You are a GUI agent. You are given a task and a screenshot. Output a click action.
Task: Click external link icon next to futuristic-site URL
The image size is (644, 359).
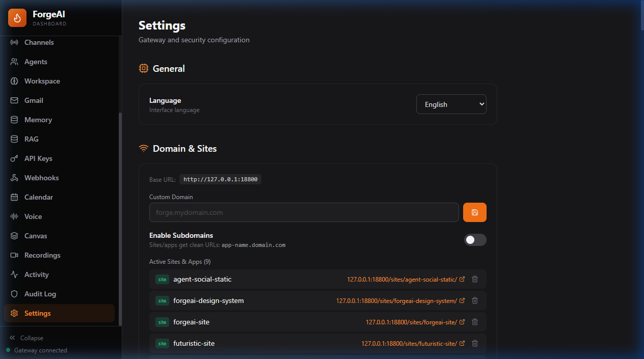pos(462,343)
